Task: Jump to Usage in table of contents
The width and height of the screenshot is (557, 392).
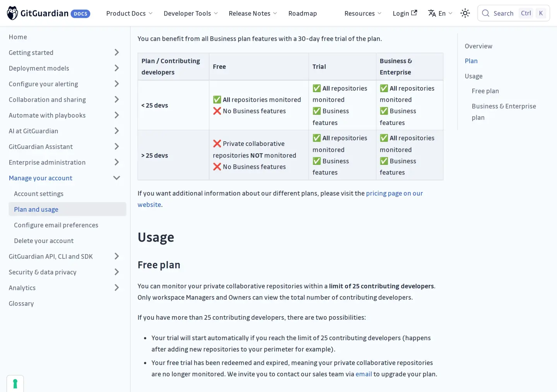Action: (473, 76)
